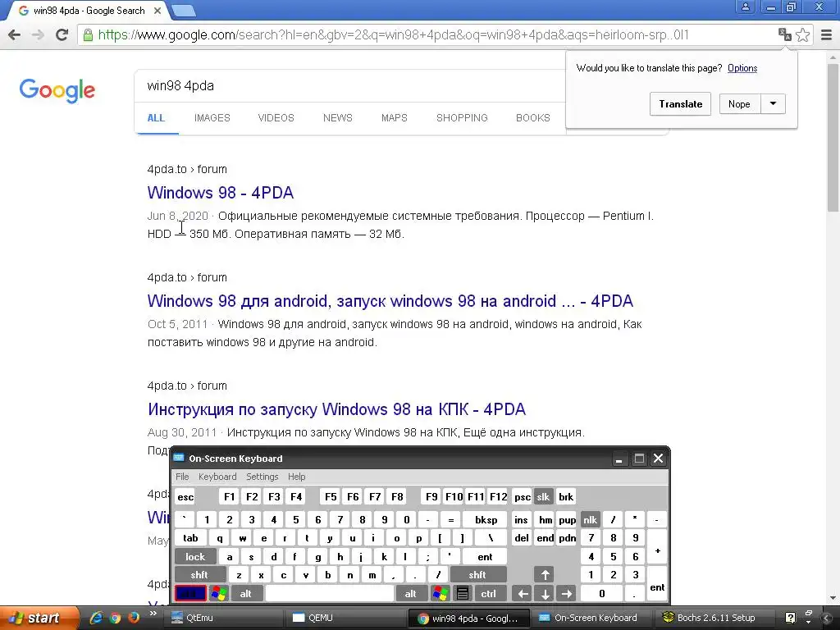840x630 pixels.
Task: Click the spacebar on the On-Screen Keyboard
Action: click(330, 594)
